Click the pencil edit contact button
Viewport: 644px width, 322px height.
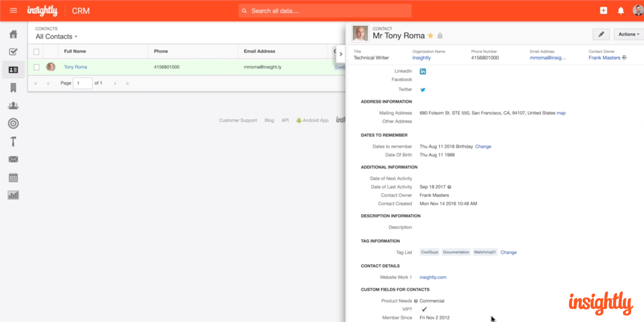tap(601, 34)
